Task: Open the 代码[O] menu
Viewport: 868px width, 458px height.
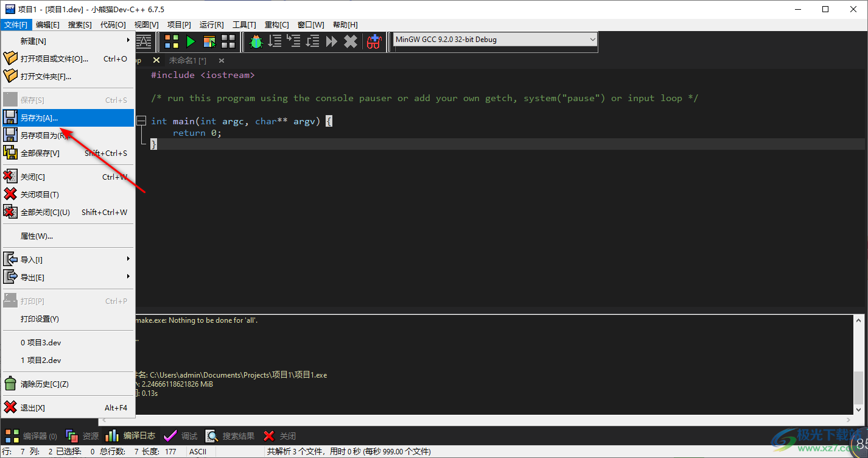Action: click(x=113, y=24)
